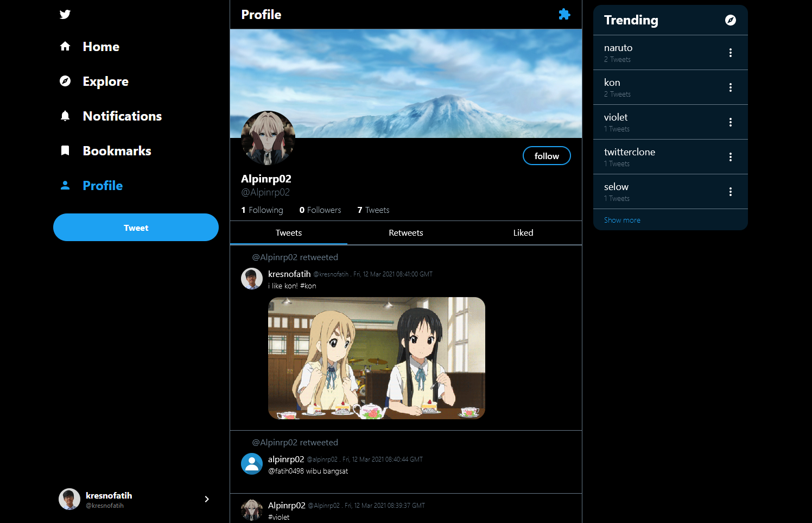Click Alpinrp02 avatar on the #violet tweet
Viewport: 812px width, 523px height.
tap(252, 511)
